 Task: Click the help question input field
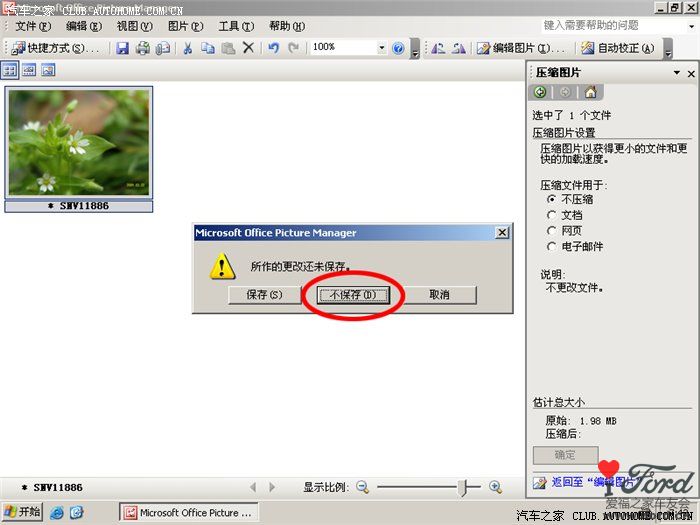(613, 26)
